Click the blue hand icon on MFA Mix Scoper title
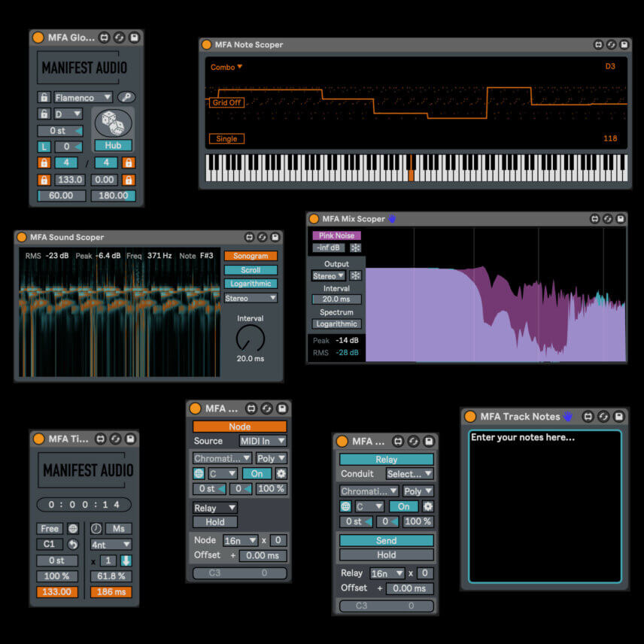 (392, 219)
